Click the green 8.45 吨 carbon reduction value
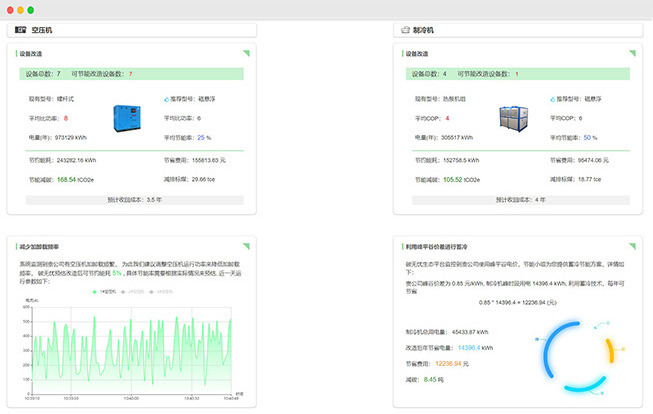Screen dimensions: 653x414 point(434,379)
